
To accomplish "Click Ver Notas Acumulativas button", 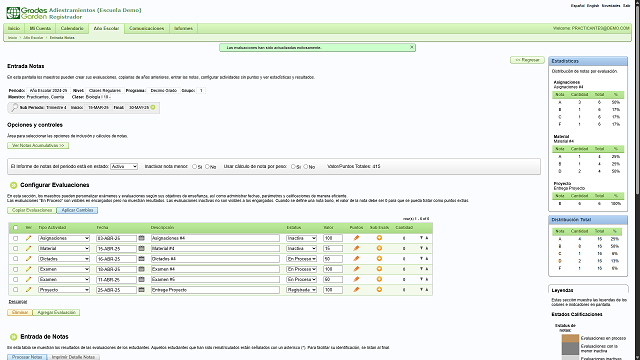I will [x=38, y=145].
